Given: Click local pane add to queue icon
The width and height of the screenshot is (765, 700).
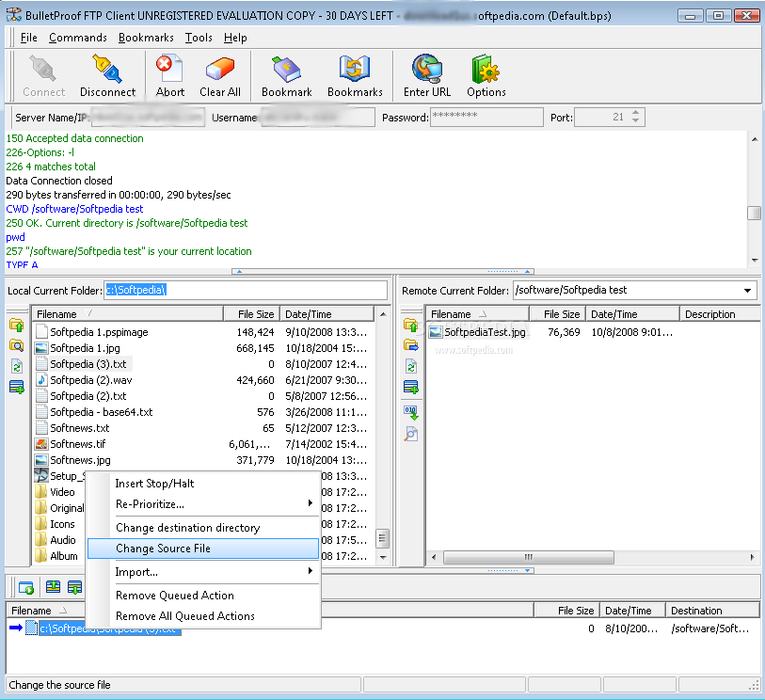Looking at the screenshot, I should (x=17, y=388).
